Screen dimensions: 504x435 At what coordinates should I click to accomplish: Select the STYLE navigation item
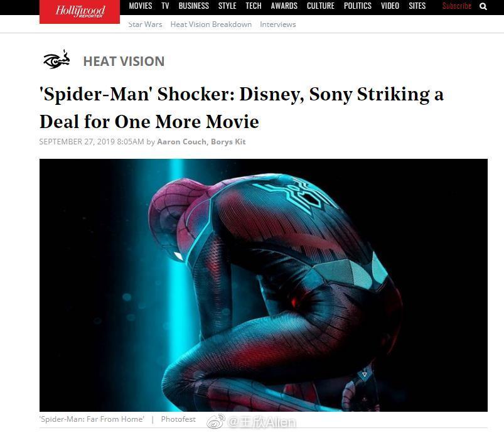227,6
